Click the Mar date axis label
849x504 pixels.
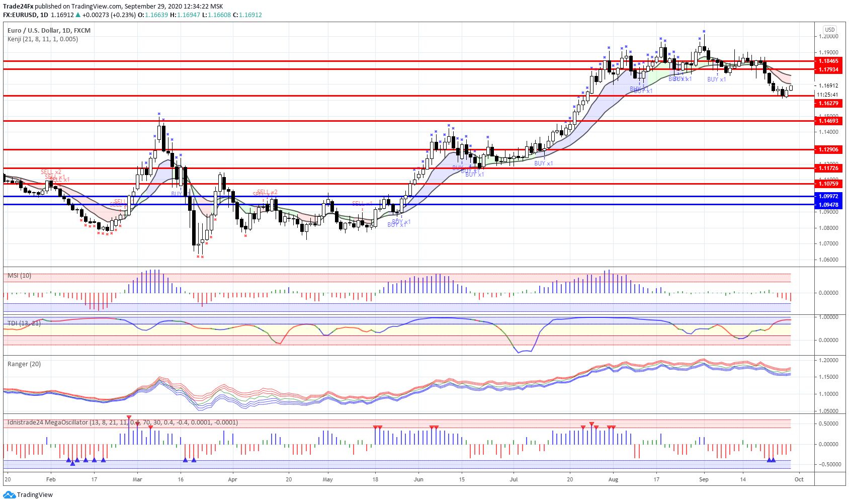[137, 479]
